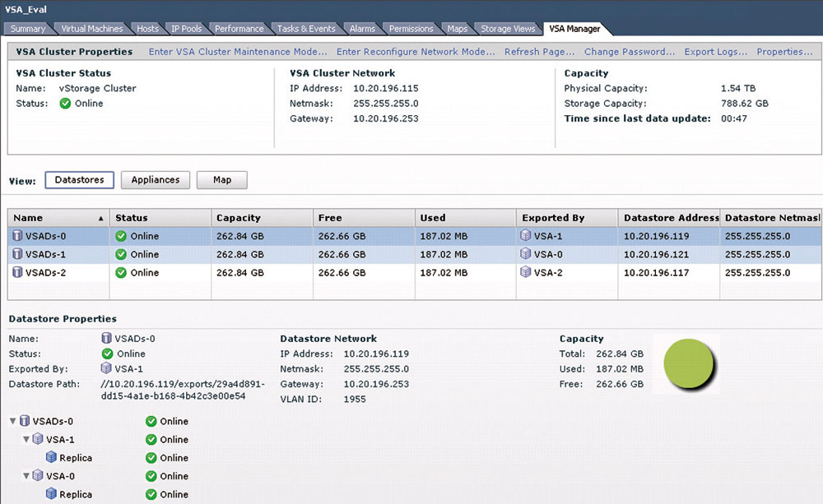Click the green capacity pie chart
823x504 pixels.
click(689, 364)
